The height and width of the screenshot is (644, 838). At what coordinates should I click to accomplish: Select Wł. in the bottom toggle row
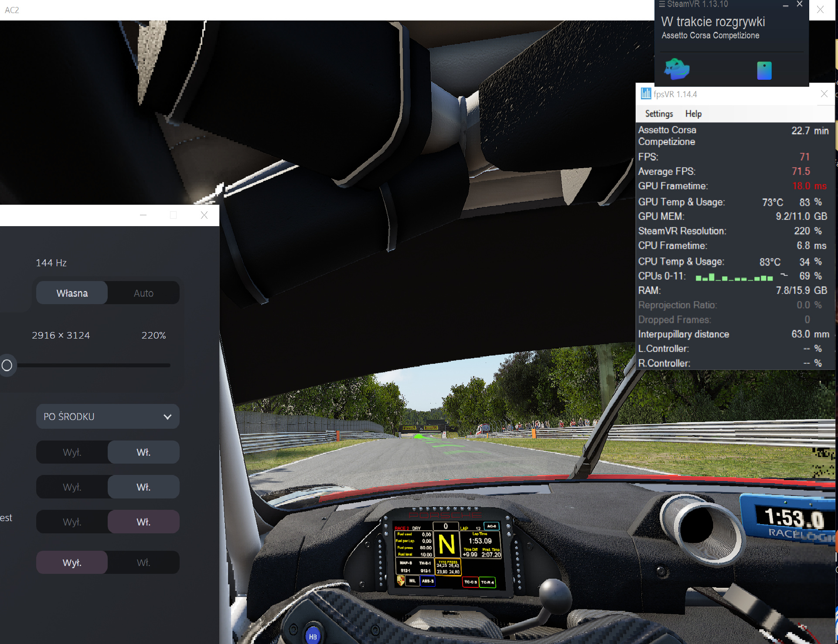pyautogui.click(x=143, y=563)
